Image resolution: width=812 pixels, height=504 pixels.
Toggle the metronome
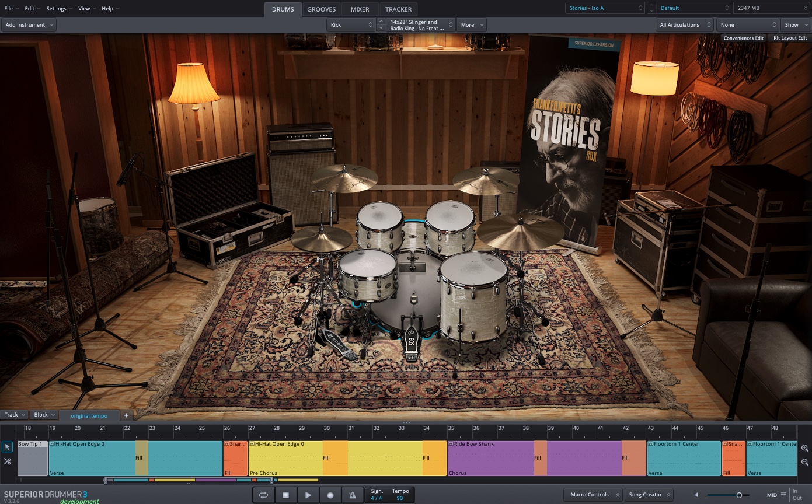coord(352,495)
